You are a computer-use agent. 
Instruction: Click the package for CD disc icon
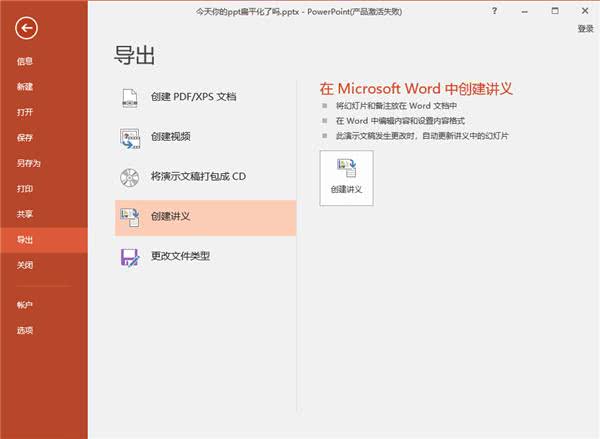[x=130, y=177]
